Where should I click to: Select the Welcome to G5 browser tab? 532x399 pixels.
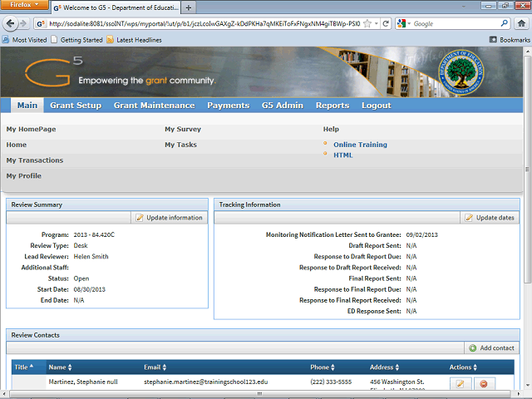click(116, 7)
